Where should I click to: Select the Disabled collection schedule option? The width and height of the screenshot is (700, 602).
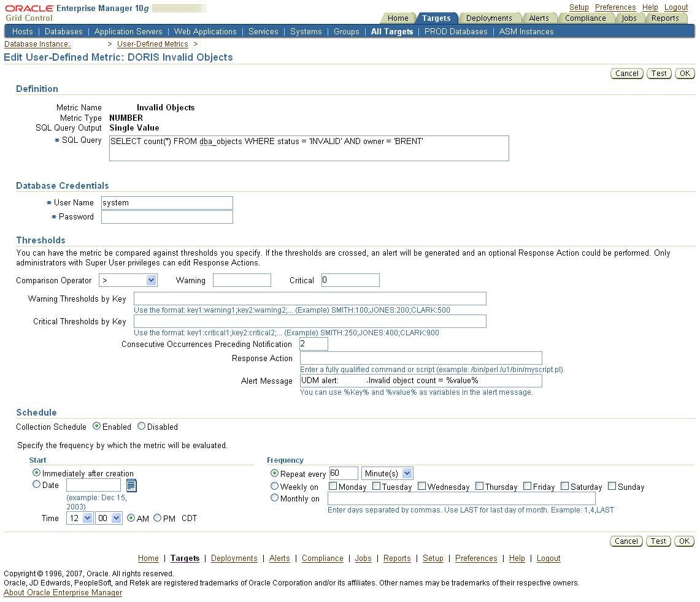pyautogui.click(x=142, y=426)
